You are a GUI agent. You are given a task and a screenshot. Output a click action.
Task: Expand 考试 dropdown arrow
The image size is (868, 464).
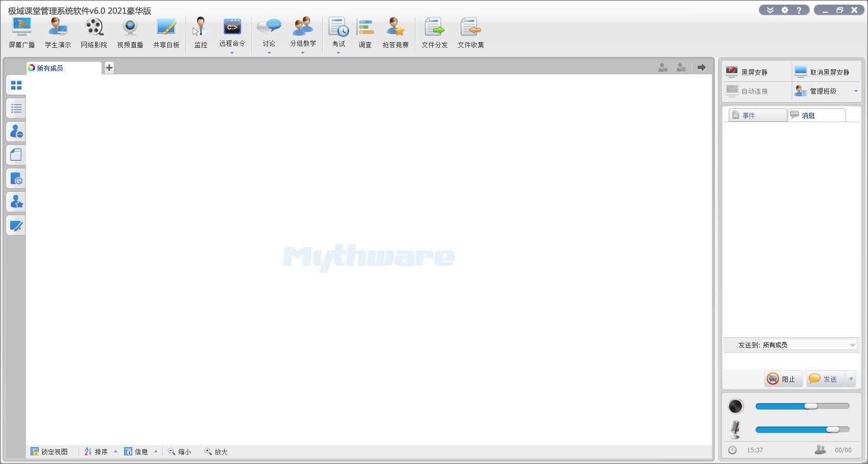click(x=338, y=53)
